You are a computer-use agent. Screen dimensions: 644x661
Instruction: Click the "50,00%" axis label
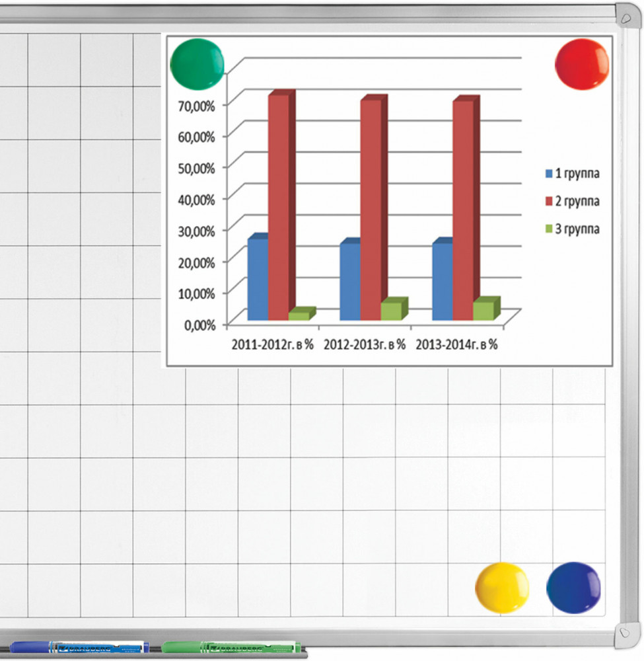196,169
